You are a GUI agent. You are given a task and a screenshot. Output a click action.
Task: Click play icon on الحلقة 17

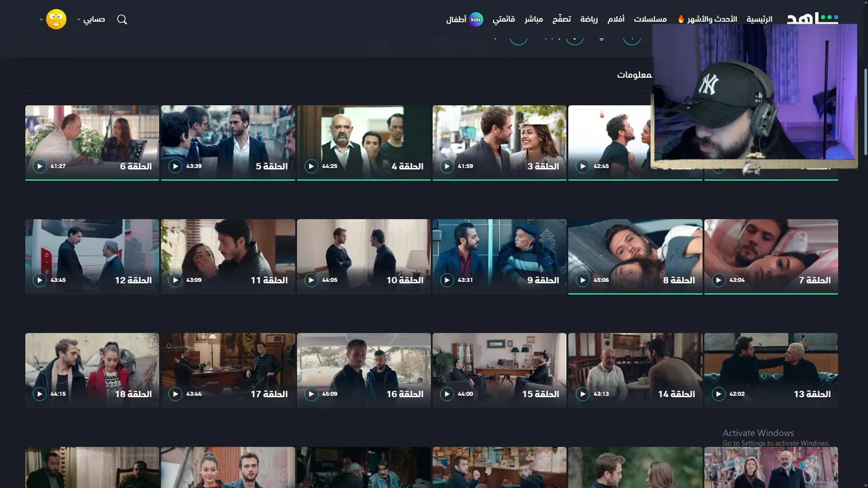coord(176,394)
